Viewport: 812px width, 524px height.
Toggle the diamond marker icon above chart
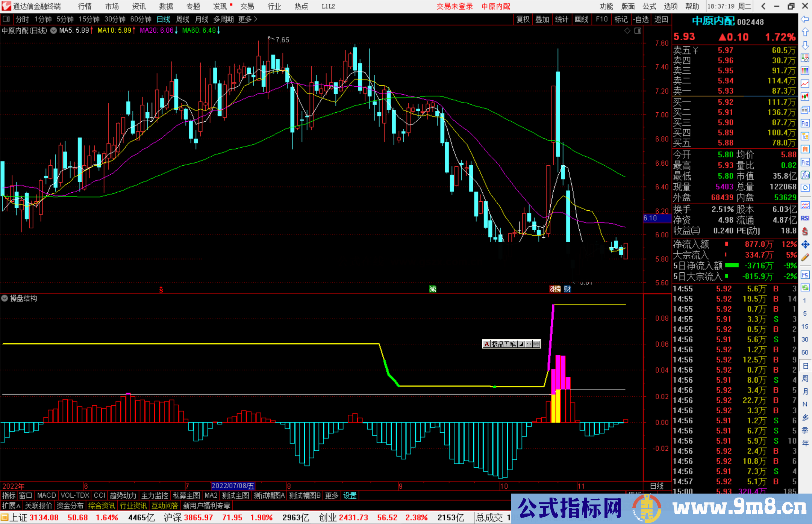(627, 31)
